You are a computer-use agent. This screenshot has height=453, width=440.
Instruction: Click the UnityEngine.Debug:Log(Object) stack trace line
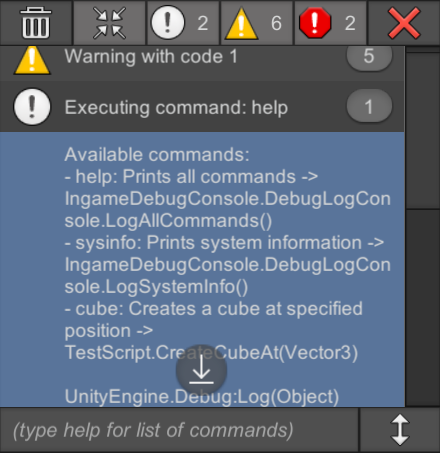(202, 397)
